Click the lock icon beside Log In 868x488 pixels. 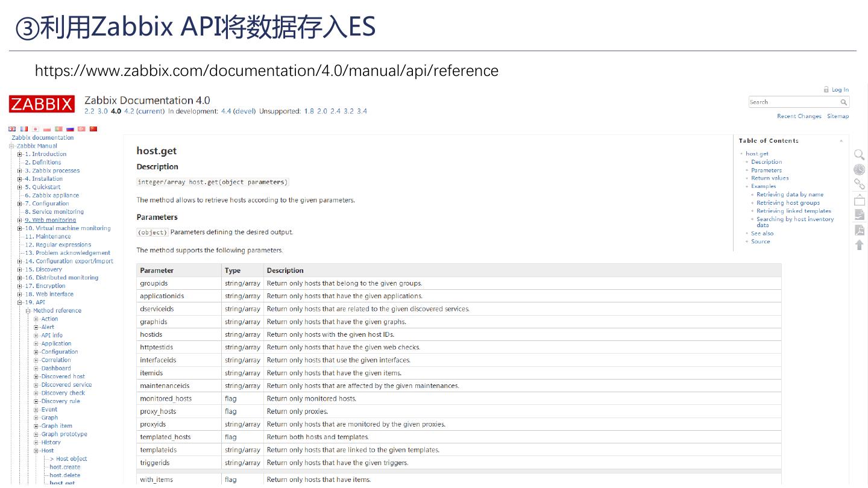coord(826,90)
